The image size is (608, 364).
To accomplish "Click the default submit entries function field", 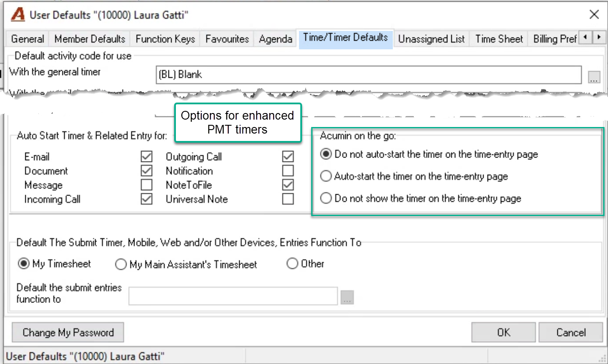I will [233, 296].
